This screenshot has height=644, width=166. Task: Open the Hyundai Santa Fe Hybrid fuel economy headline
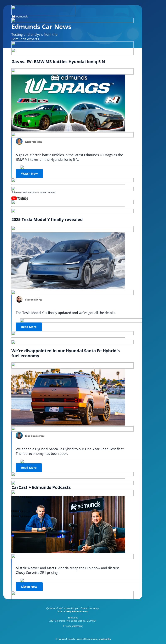tap(66, 353)
